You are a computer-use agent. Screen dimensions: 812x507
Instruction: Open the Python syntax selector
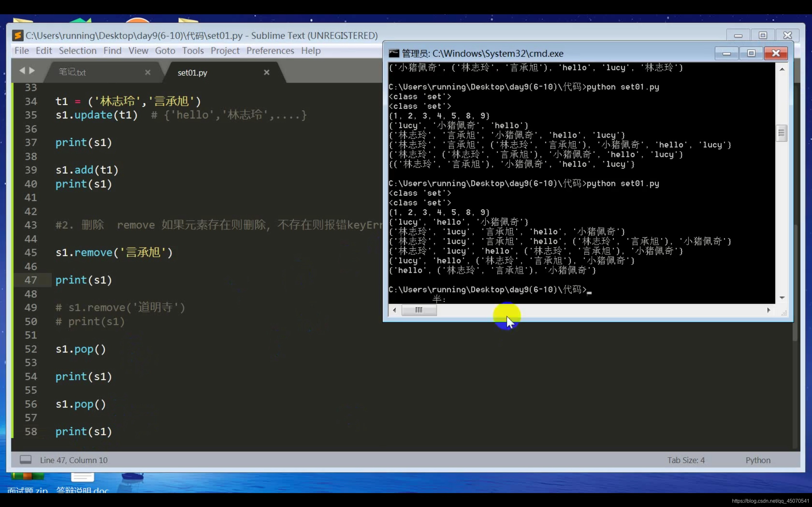point(758,460)
